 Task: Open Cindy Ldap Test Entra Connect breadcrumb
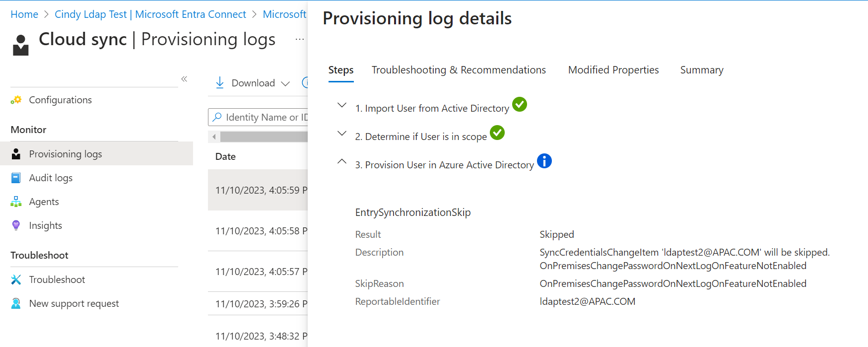pyautogui.click(x=150, y=14)
